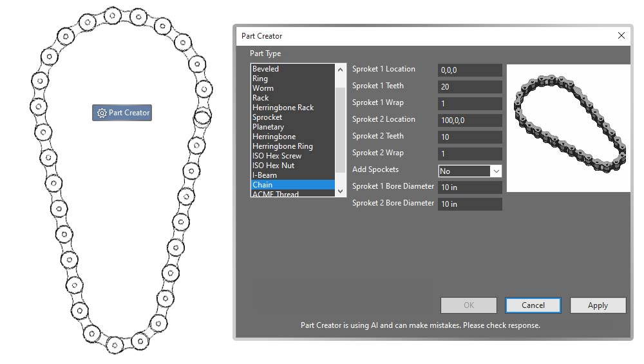644x364 pixels.
Task: Choose Planetary from the Part Type list
Action: coord(293,127)
